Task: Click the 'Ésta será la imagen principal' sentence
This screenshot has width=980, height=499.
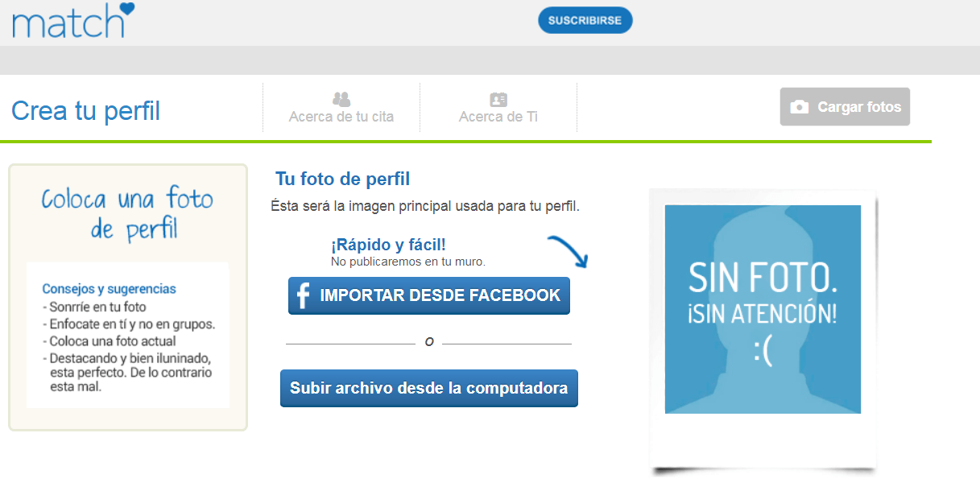Action: click(425, 206)
